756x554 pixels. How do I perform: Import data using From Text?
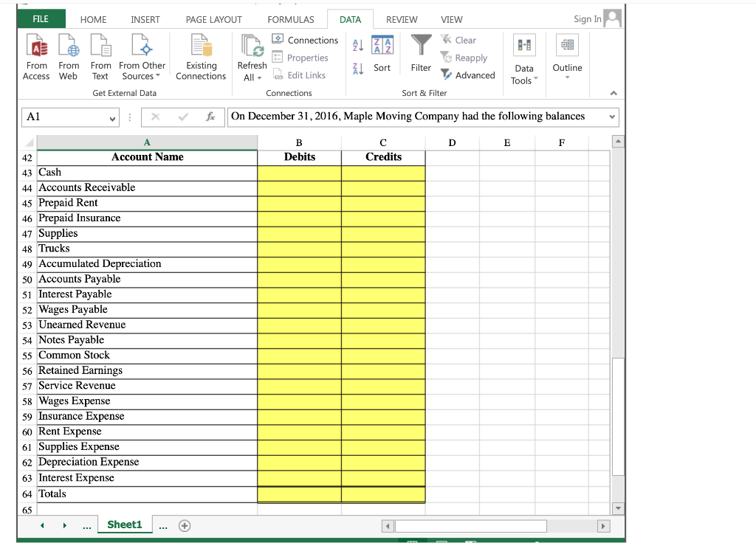click(x=100, y=55)
